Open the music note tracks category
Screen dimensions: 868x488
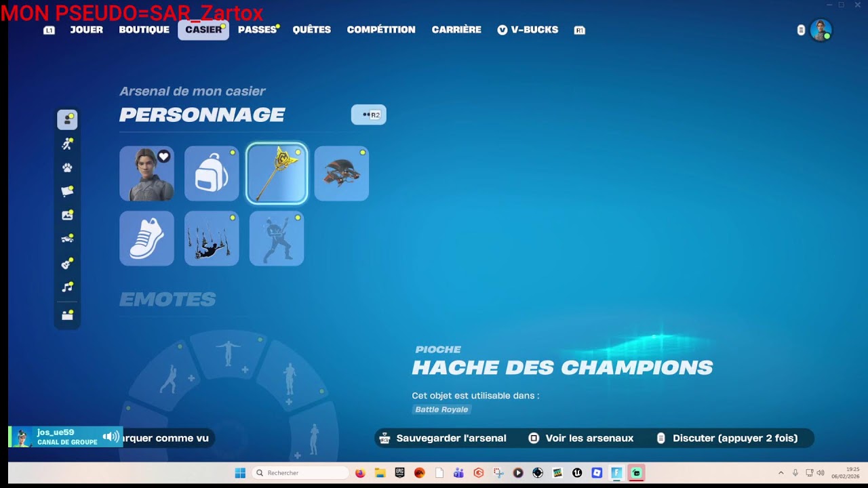pos(67,287)
